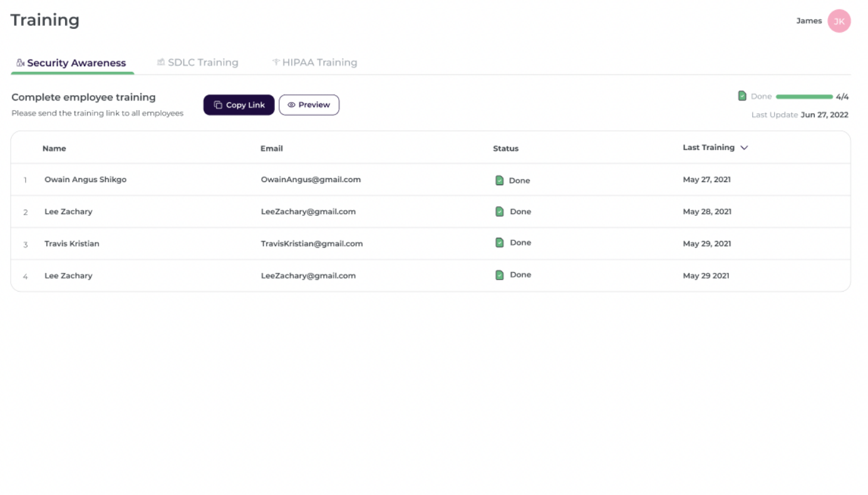This screenshot has height=495, width=868.
Task: Click the Name column header
Action: pyautogui.click(x=54, y=149)
